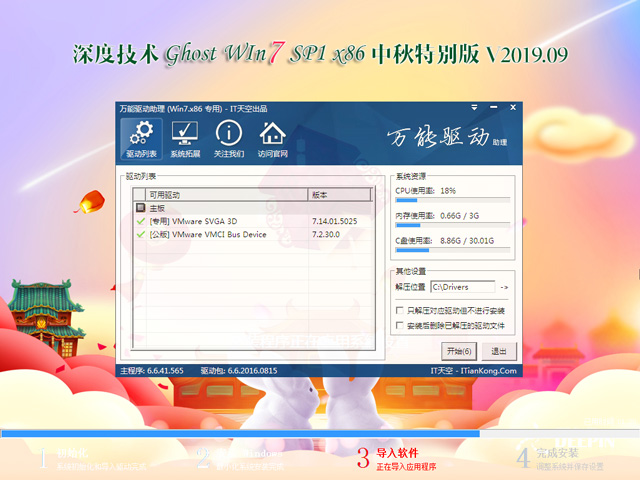Minimize the 万能驱动助理 window

[494, 107]
